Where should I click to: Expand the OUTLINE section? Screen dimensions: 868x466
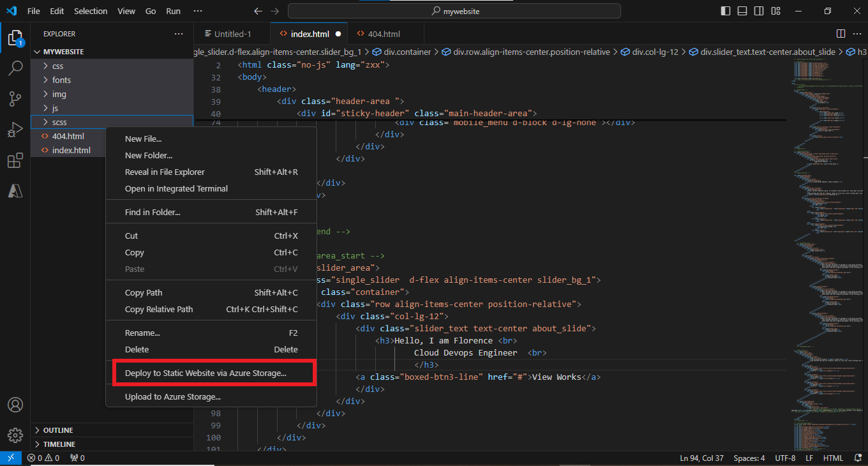coord(58,430)
